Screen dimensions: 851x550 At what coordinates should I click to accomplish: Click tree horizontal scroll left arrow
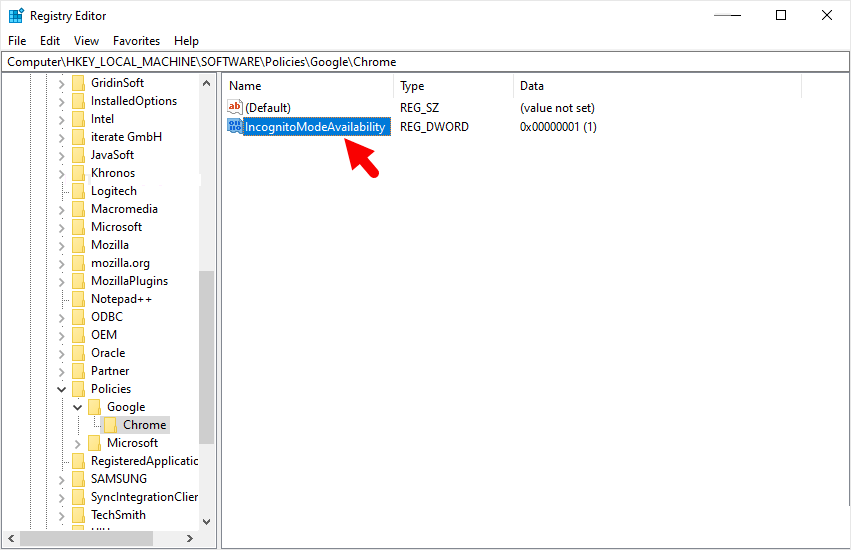(11, 539)
